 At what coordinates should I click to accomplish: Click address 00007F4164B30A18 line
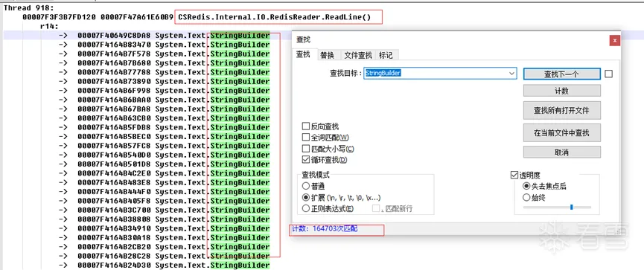164,237
